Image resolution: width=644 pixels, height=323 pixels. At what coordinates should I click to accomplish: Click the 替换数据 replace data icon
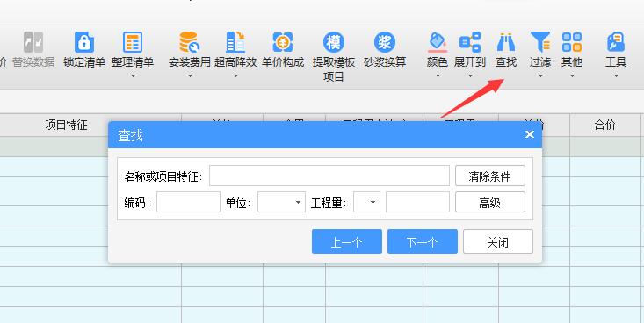[x=33, y=42]
